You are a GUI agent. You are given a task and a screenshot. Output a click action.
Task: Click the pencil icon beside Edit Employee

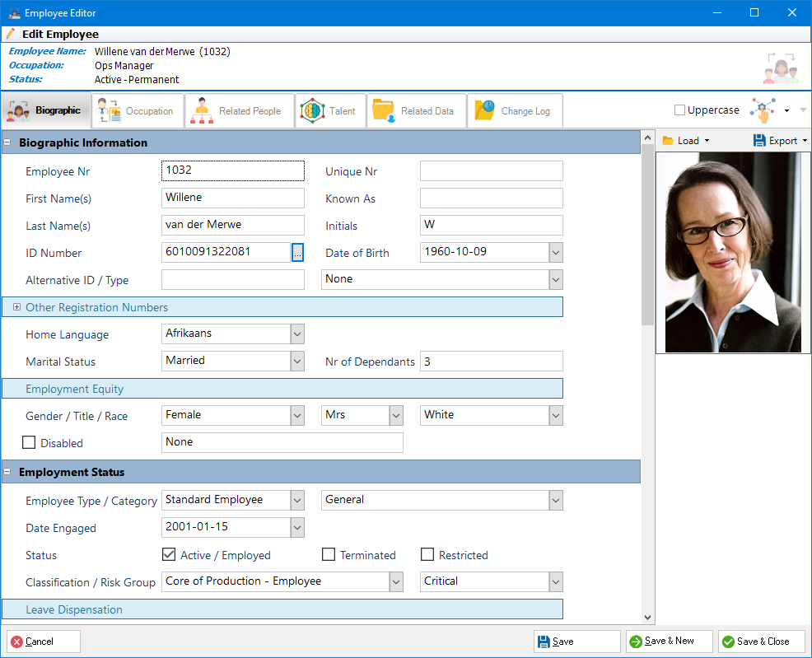[11, 34]
